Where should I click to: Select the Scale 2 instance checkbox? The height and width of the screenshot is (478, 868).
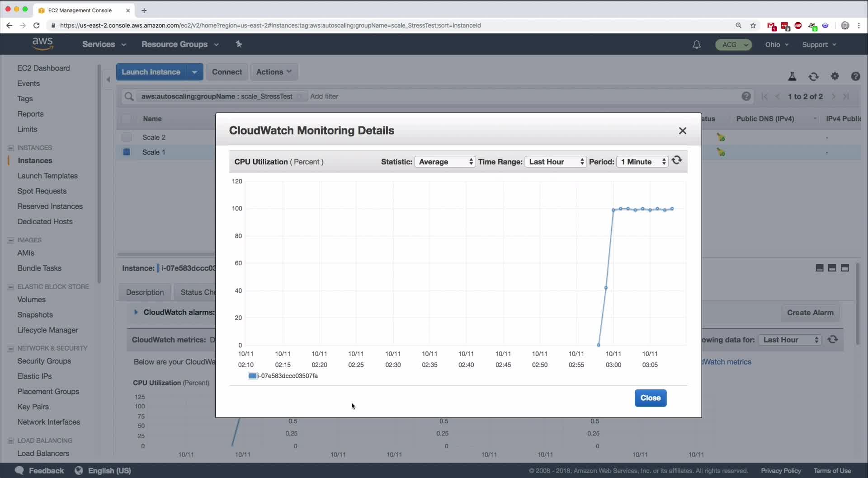tap(127, 137)
